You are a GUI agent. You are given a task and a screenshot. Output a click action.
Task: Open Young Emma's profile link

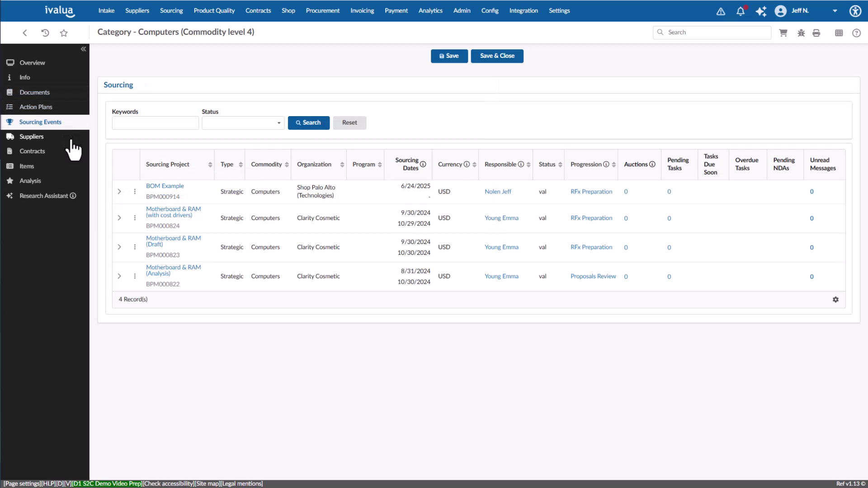pyautogui.click(x=501, y=217)
